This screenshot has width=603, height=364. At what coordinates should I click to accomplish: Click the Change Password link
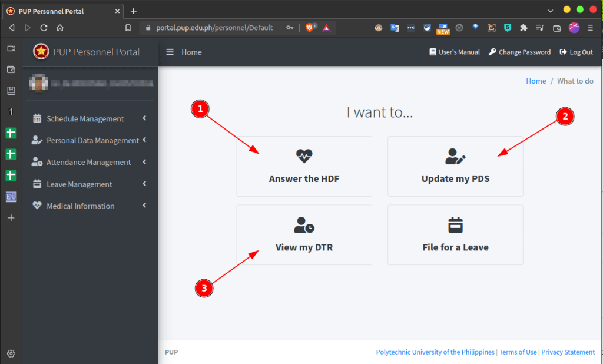click(519, 52)
